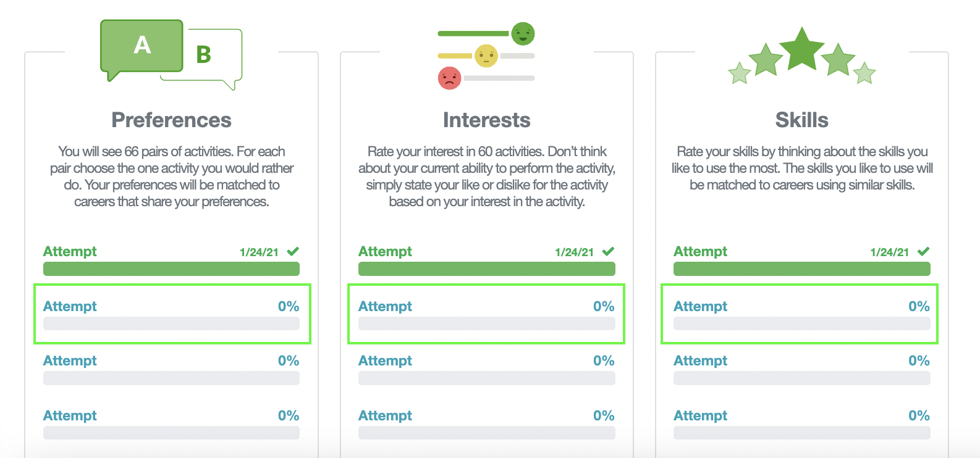Select the fourth Skills Attempt link
This screenshot has height=458, width=980.
700,415
